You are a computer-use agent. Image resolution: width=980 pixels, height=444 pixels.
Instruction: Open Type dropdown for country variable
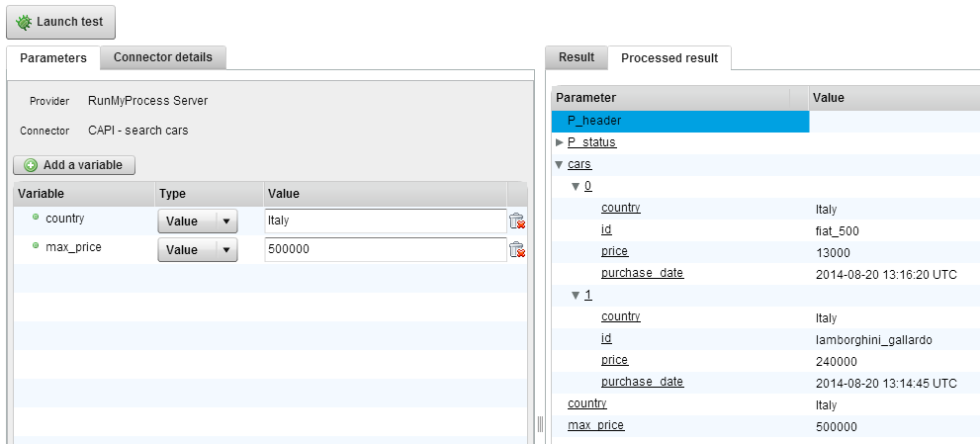coord(226,222)
